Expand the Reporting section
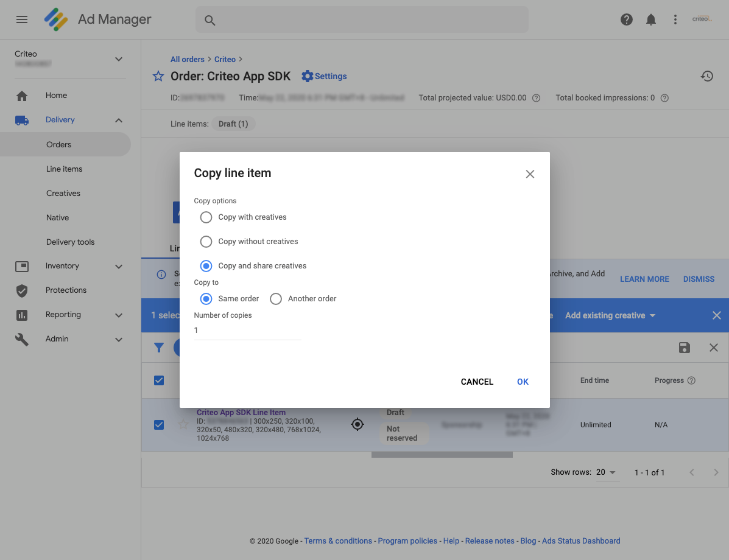This screenshot has width=729, height=560. point(119,315)
